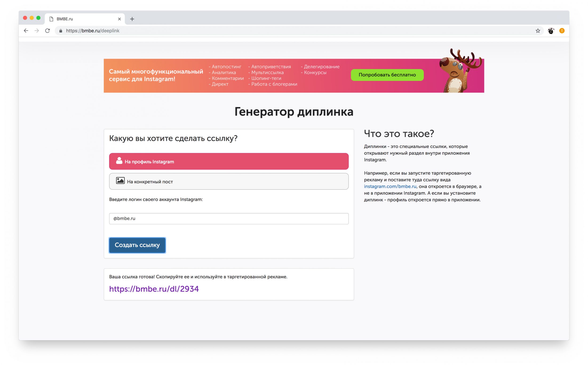Viewport: 588px width, 367px height.
Task: Click the picture icon on the post option
Action: point(120,181)
